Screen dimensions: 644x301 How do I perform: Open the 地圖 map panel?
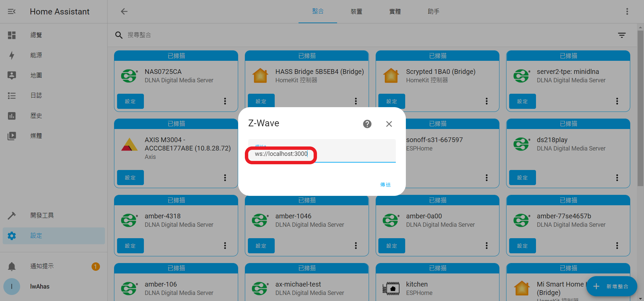pyautogui.click(x=54, y=75)
